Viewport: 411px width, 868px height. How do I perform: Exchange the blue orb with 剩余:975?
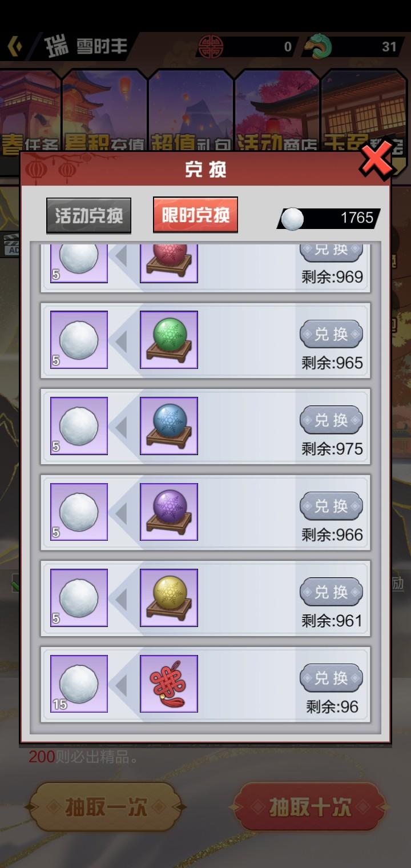pos(331,420)
